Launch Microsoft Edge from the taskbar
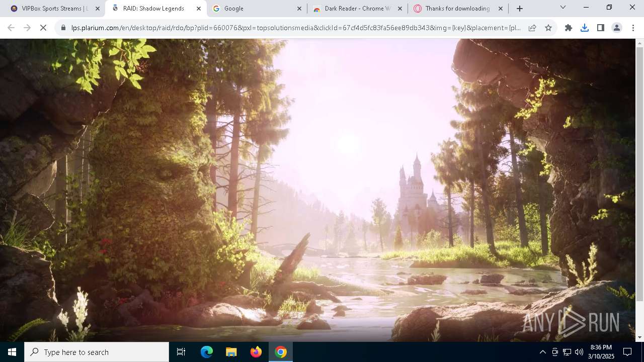This screenshot has width=644, height=362. coord(207,352)
